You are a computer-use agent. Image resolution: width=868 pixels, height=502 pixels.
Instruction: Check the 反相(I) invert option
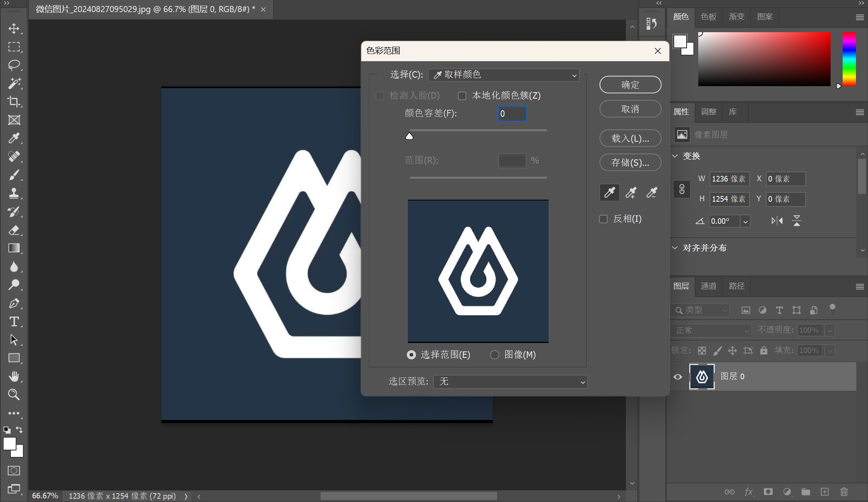coord(603,219)
